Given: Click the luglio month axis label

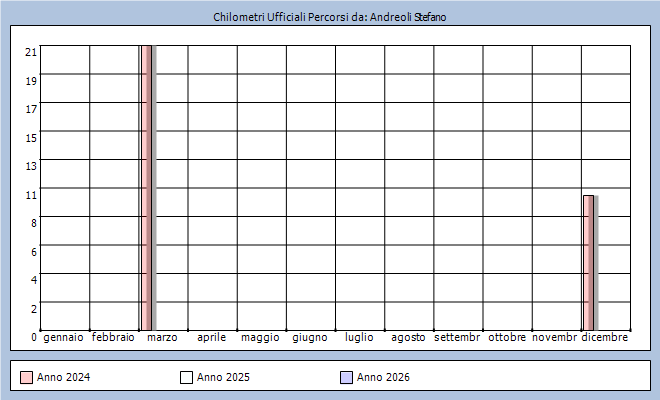Looking at the screenshot, I should (359, 338).
